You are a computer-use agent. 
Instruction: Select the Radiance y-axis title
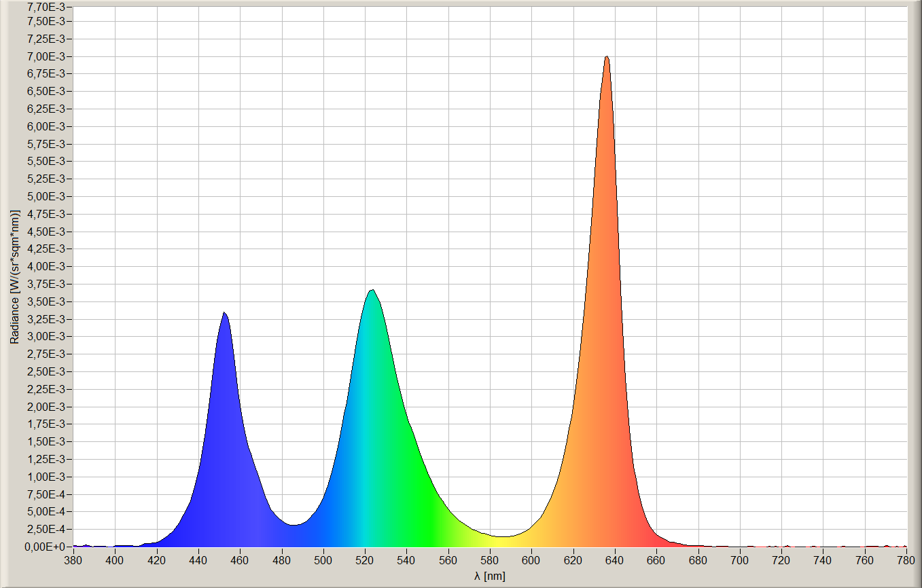pyautogui.click(x=14, y=276)
